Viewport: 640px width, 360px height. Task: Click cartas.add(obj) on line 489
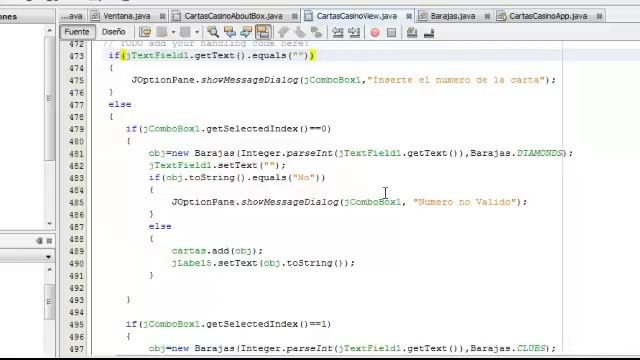pyautogui.click(x=214, y=251)
